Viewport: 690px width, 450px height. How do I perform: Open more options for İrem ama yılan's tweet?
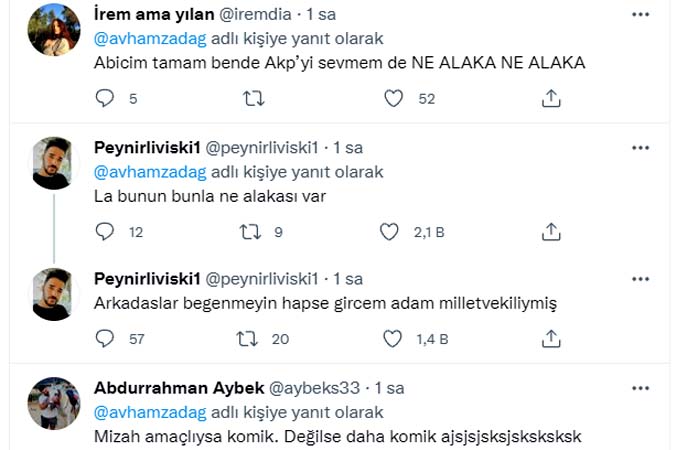(640, 14)
